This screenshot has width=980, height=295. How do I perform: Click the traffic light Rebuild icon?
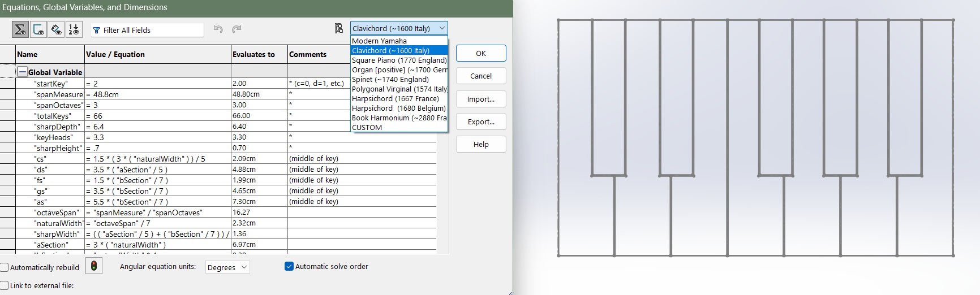pyautogui.click(x=94, y=266)
